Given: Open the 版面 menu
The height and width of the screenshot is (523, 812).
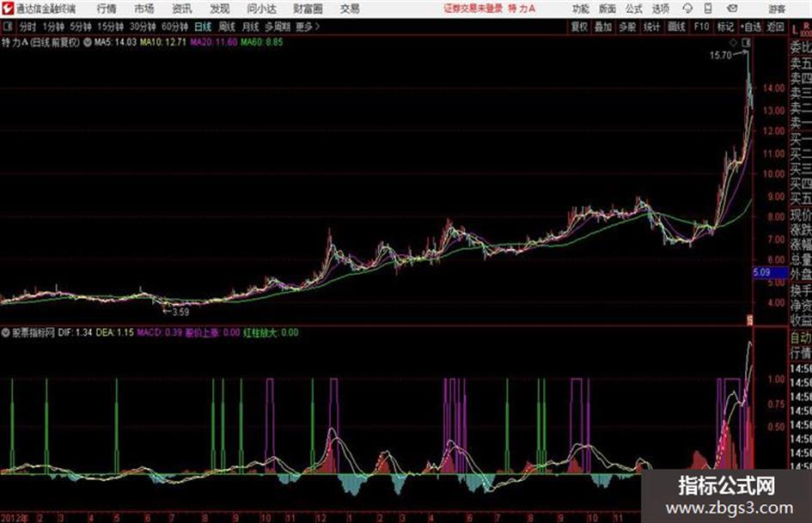Looking at the screenshot, I should [607, 9].
